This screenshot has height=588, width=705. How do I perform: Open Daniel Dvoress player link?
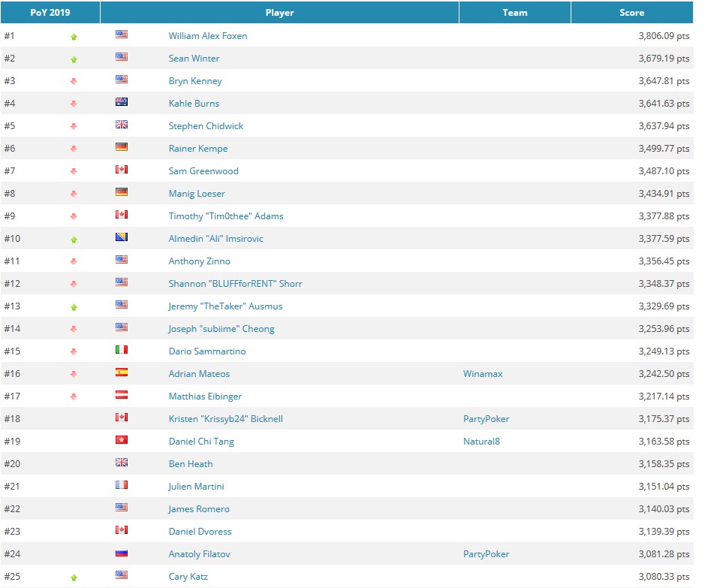click(200, 532)
